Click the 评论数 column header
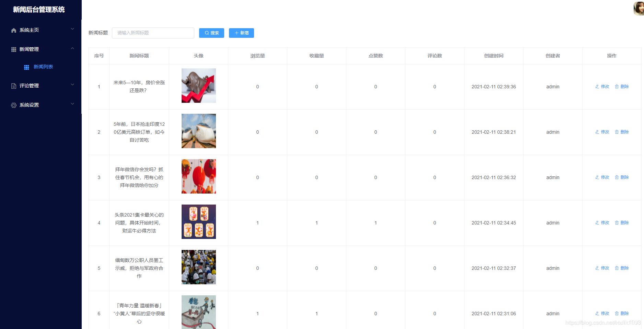This screenshot has height=329, width=644. pyautogui.click(x=435, y=56)
